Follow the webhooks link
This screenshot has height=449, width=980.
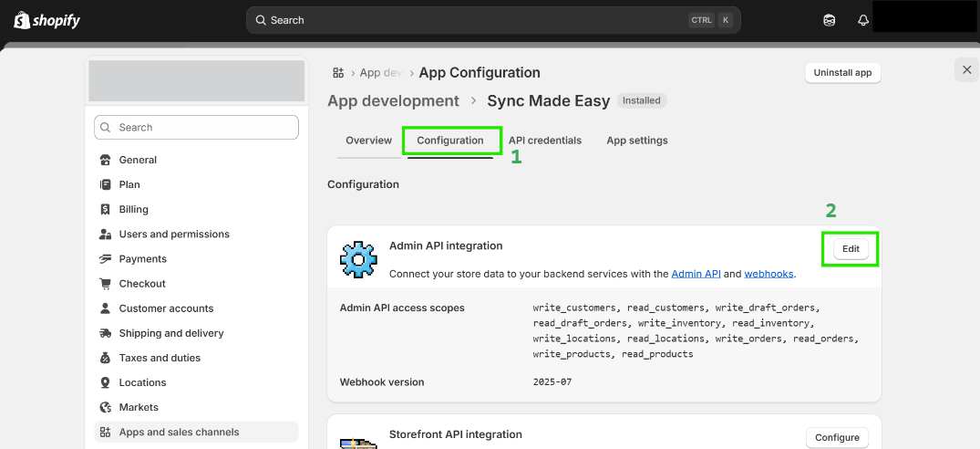(x=769, y=274)
